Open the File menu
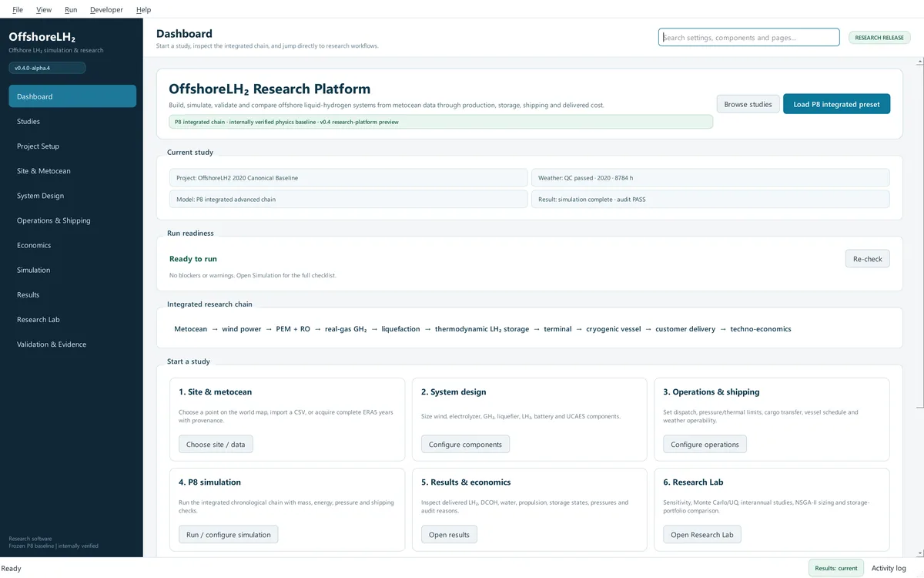 click(18, 9)
